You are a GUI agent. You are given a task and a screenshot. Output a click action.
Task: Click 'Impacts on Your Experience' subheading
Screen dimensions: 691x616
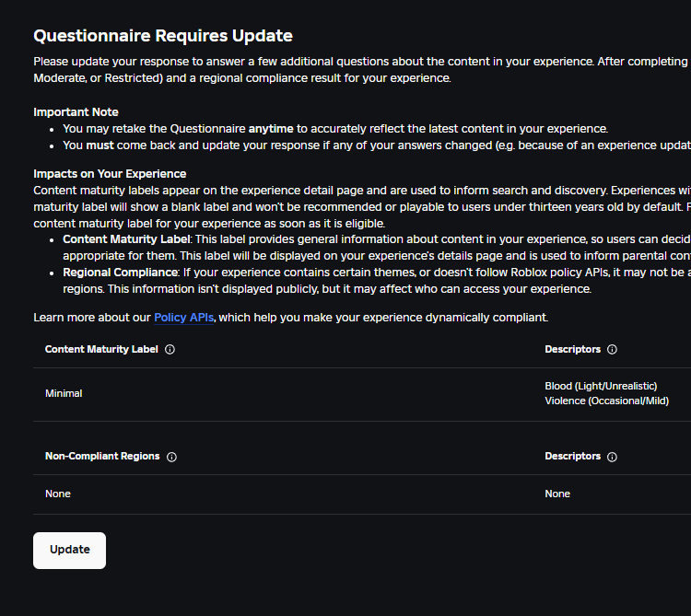click(110, 173)
